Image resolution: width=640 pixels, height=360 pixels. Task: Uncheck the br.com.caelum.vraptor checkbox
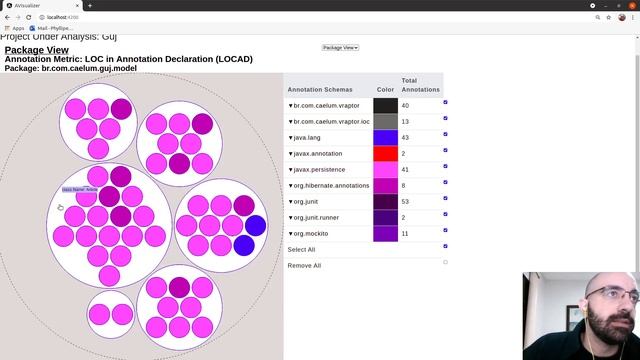point(445,102)
